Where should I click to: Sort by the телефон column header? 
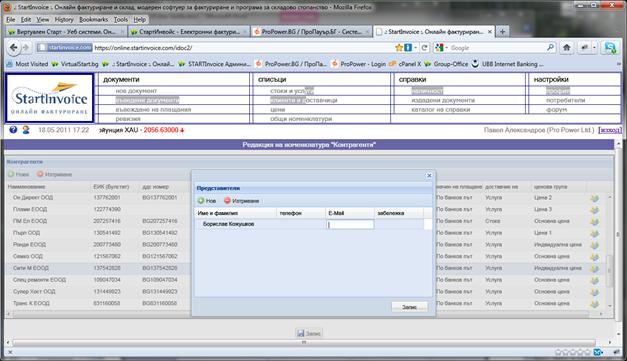click(x=301, y=213)
